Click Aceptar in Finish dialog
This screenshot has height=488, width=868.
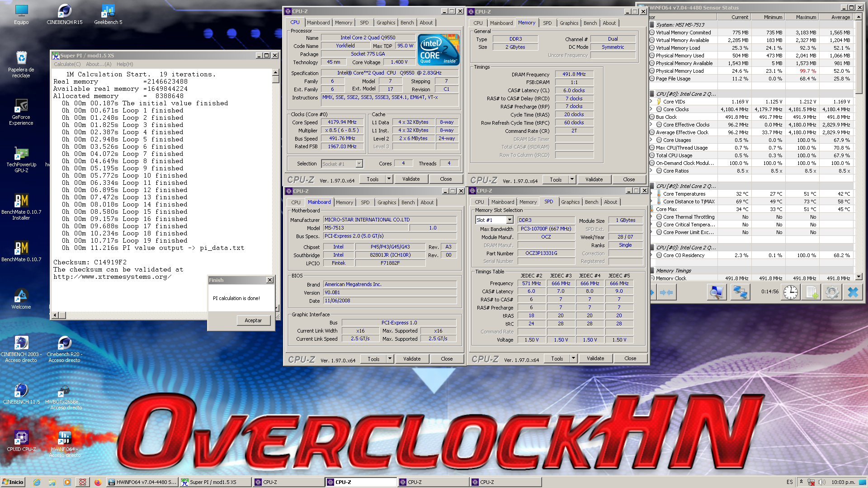(253, 320)
